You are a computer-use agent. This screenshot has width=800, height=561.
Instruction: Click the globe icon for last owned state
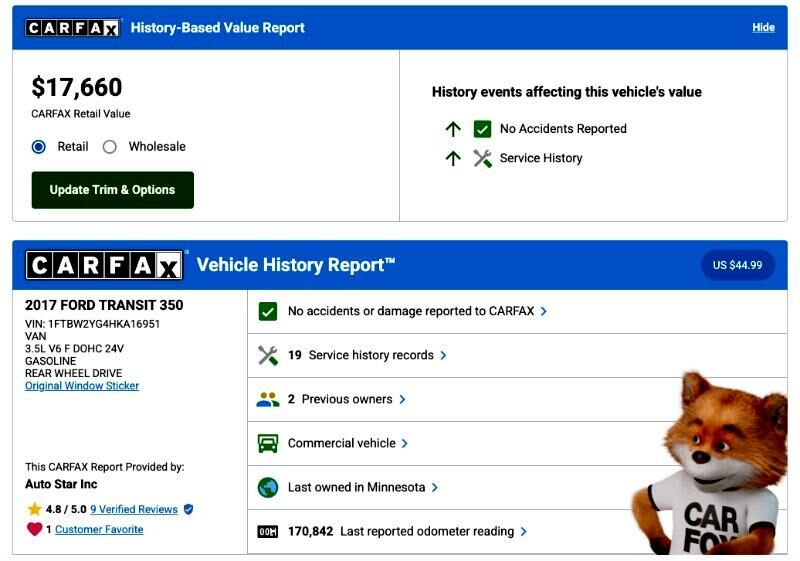tap(267, 487)
